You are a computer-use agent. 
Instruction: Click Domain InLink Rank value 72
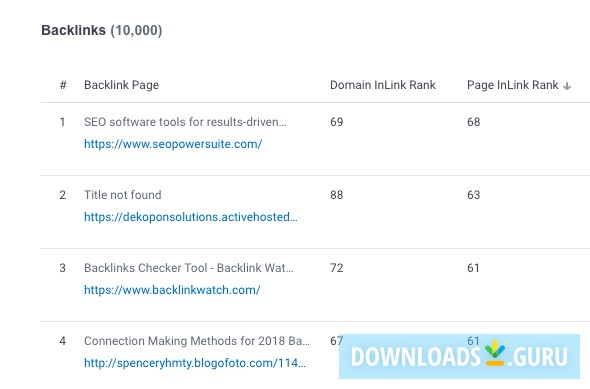point(336,268)
